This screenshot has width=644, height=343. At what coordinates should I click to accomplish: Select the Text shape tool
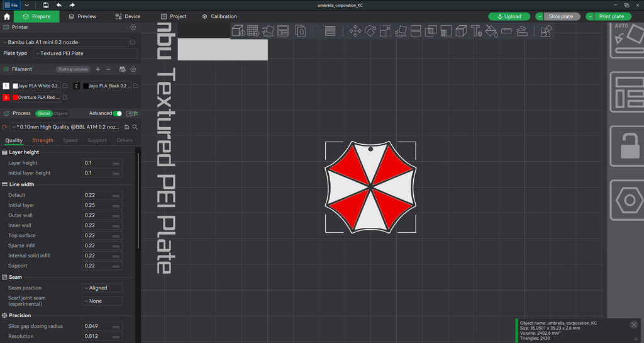point(477,31)
